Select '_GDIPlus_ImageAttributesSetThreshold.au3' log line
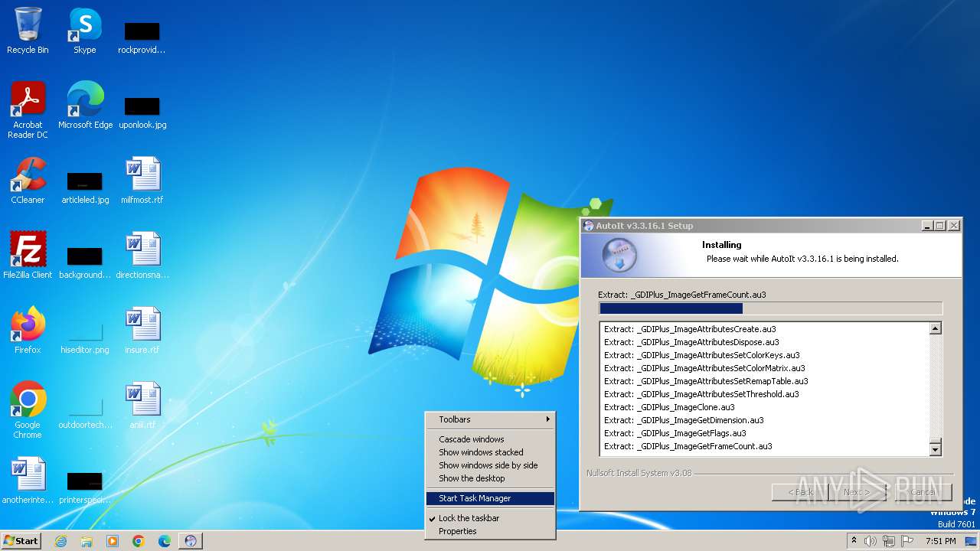Screen dimensions: 980x551 pos(701,394)
